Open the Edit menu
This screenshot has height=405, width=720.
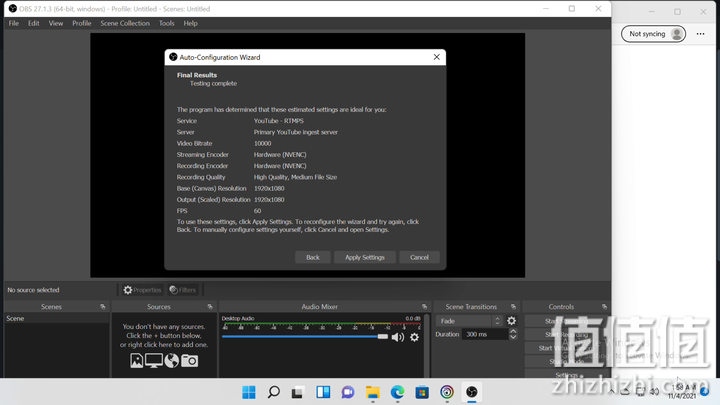[34, 23]
